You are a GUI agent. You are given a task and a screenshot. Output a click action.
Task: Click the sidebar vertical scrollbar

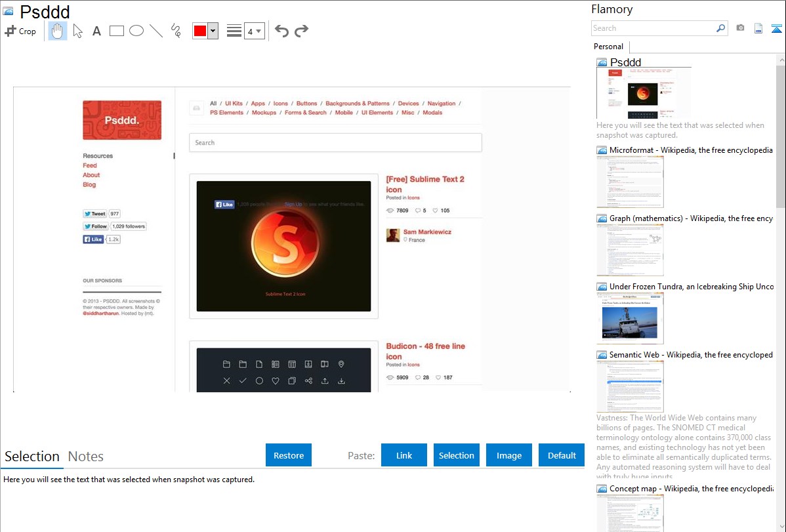pyautogui.click(x=781, y=135)
